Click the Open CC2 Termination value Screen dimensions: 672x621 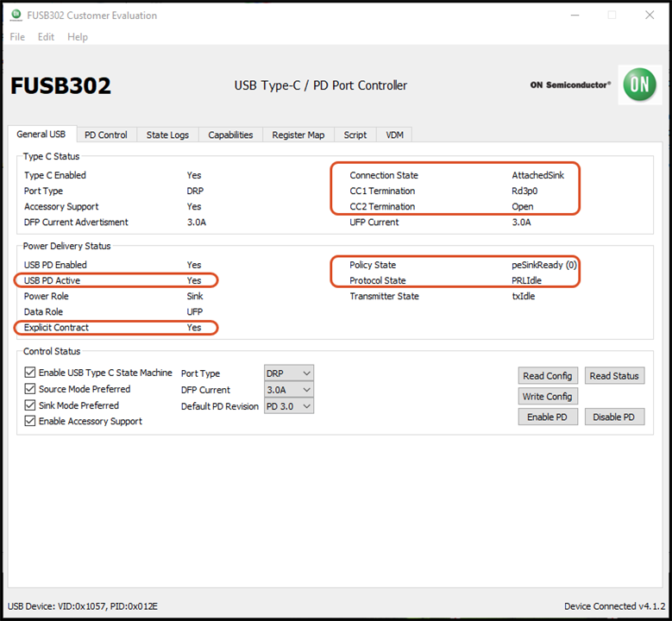pyautogui.click(x=523, y=207)
